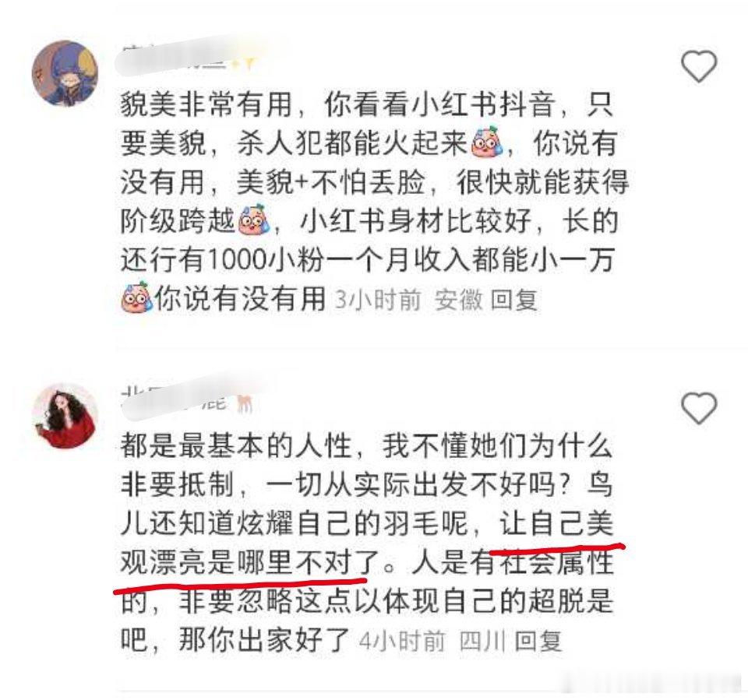The width and height of the screenshot is (748, 700).
Task: Open avatar of woman in red
Action: pos(65,416)
